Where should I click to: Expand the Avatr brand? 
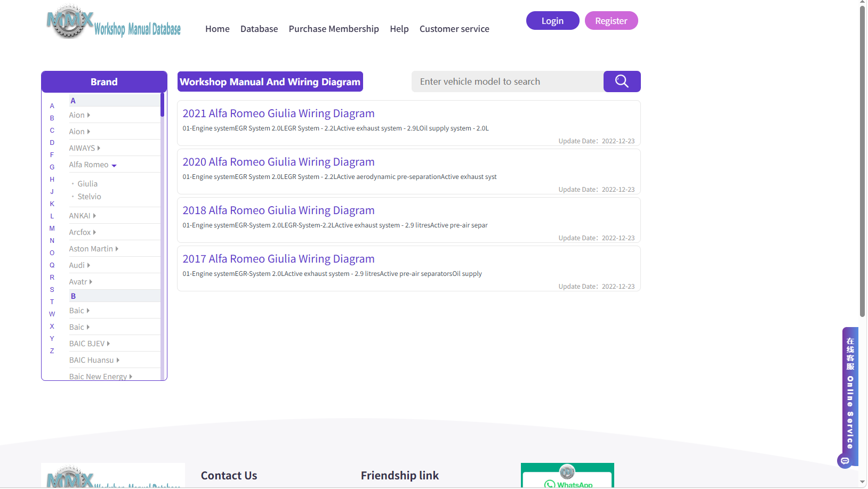[x=81, y=282]
